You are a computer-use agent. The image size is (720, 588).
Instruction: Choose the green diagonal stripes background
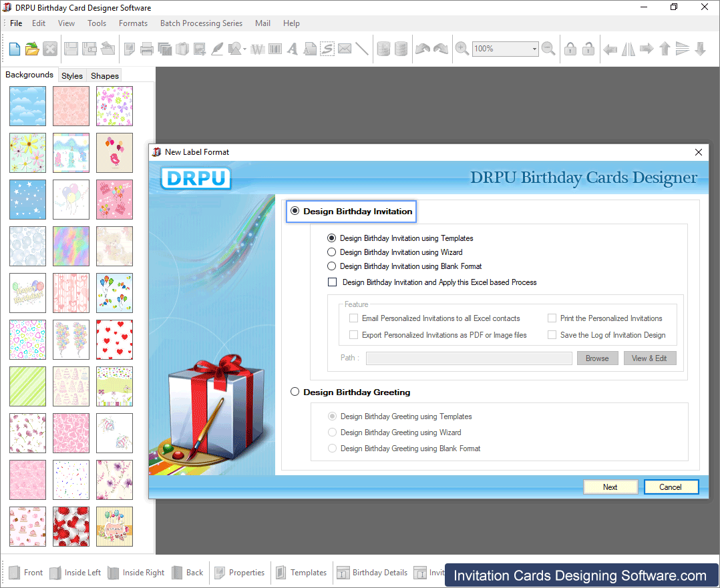coord(27,386)
